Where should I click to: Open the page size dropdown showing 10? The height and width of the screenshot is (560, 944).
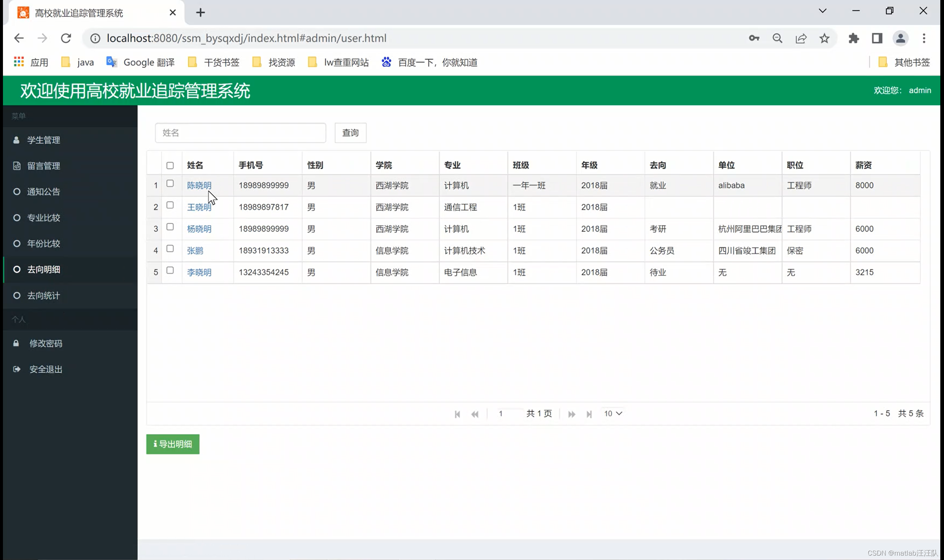point(612,414)
